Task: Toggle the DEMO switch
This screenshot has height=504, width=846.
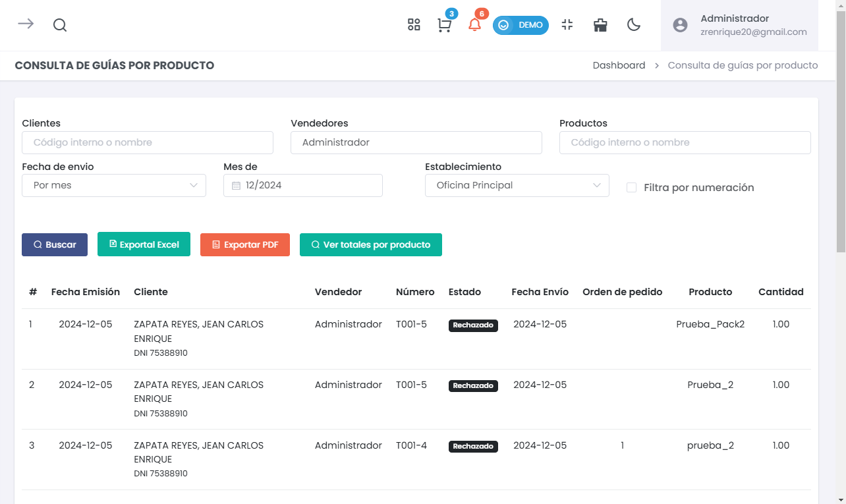Action: [521, 25]
